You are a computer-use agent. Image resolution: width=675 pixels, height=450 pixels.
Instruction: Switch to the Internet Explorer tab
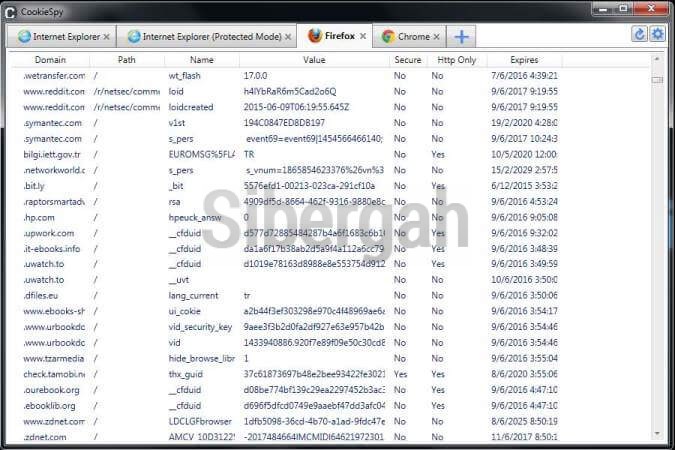[x=61, y=37]
